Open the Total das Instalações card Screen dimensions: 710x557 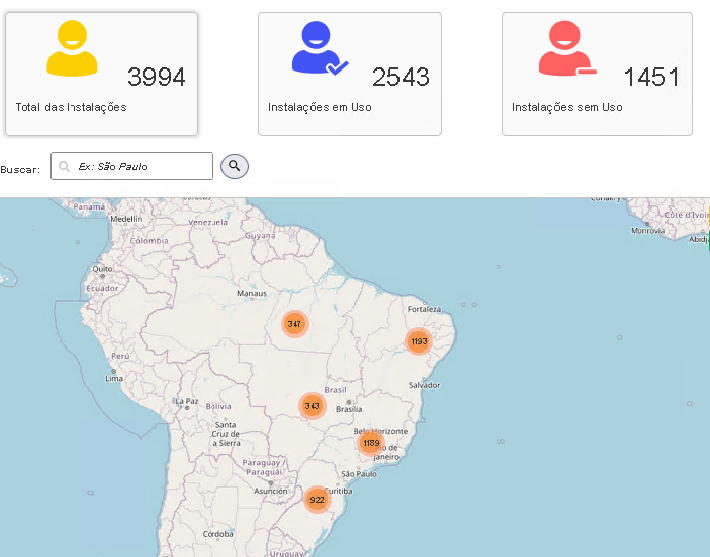(x=101, y=74)
